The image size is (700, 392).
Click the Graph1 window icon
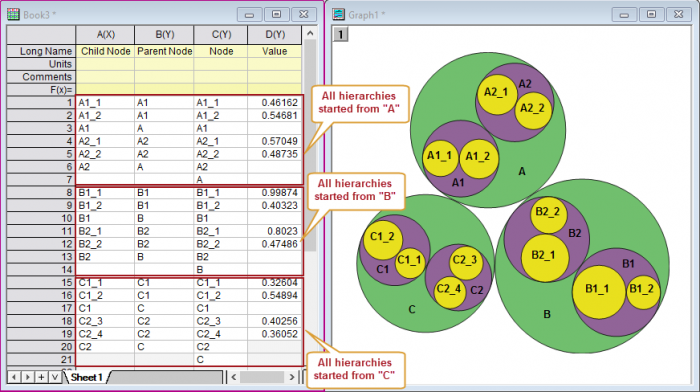[x=338, y=14]
